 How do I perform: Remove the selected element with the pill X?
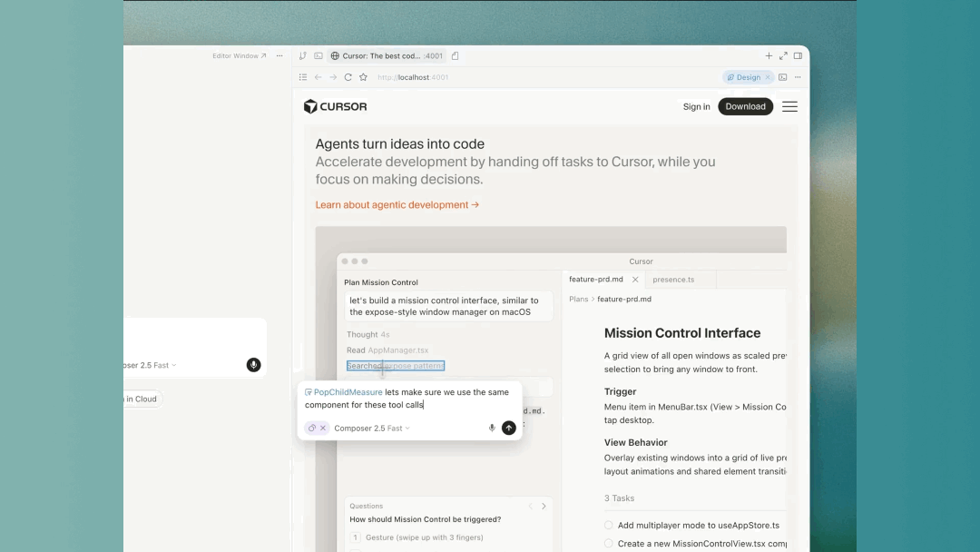pos(323,428)
